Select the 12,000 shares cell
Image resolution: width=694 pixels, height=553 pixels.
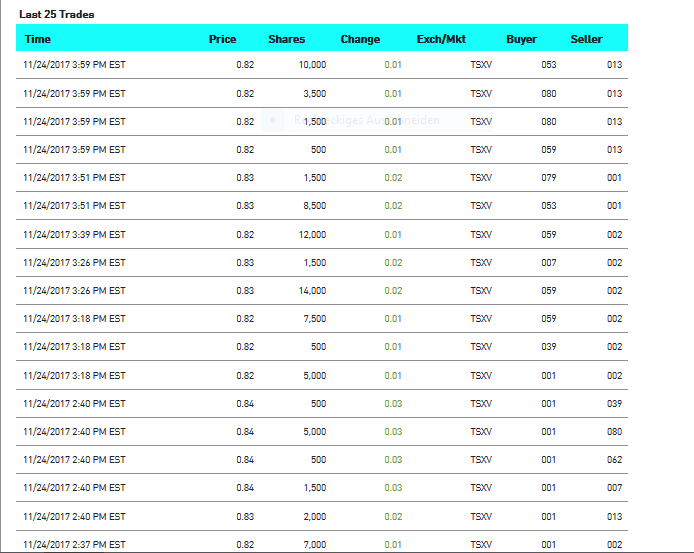point(312,235)
